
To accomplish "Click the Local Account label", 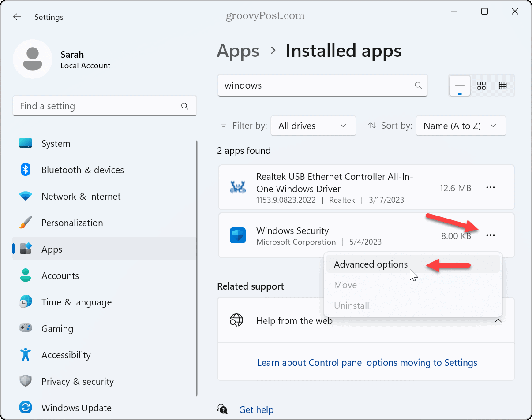I will [86, 66].
